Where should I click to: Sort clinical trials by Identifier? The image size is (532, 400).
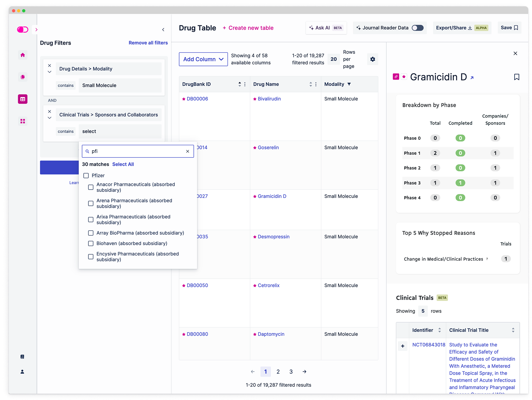coord(439,330)
